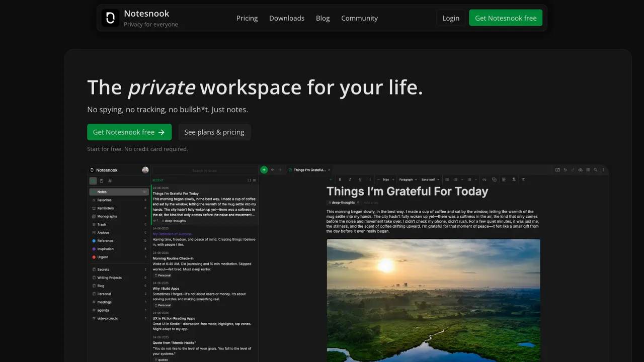
Task: Open the side-projects tag
Action: 119,318
